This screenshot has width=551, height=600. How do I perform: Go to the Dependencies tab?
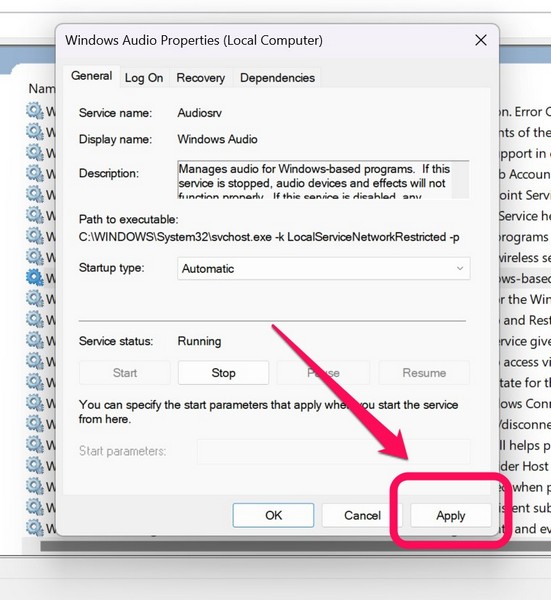tap(277, 78)
